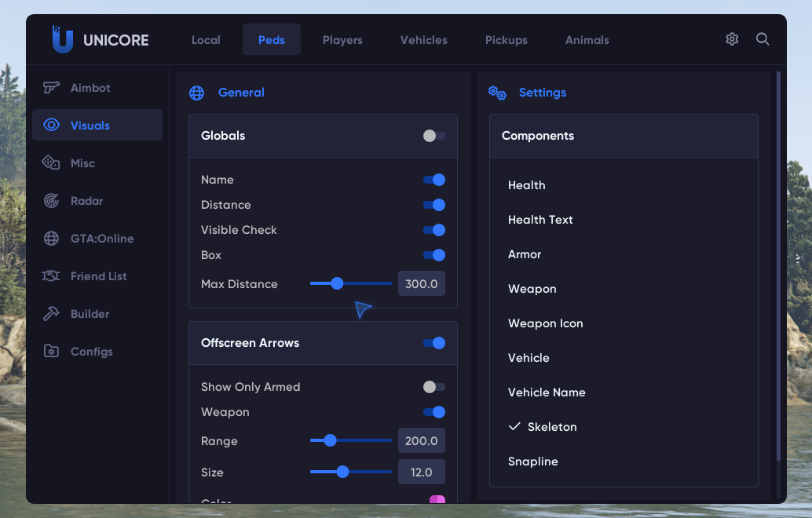
Task: Open the Radar target icon
Action: 51,201
